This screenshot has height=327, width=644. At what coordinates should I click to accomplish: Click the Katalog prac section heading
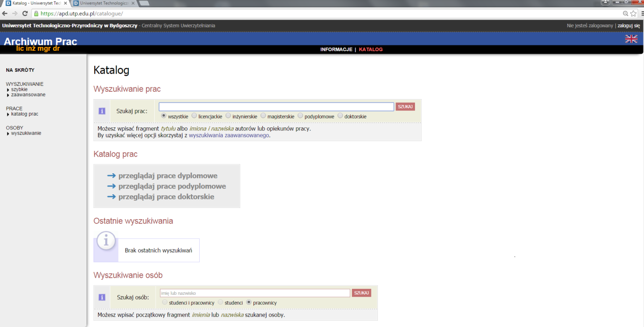pos(116,154)
